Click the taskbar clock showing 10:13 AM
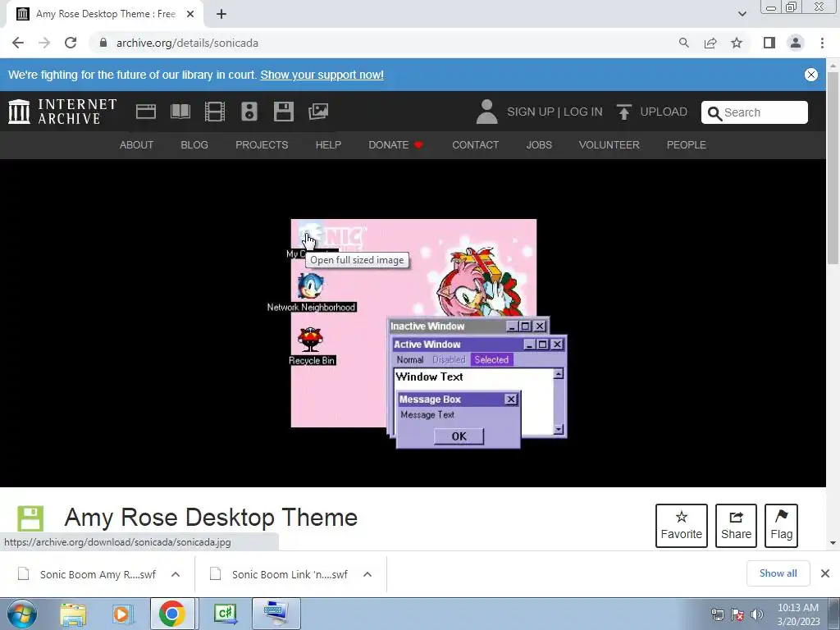This screenshot has width=840, height=630. click(x=798, y=614)
